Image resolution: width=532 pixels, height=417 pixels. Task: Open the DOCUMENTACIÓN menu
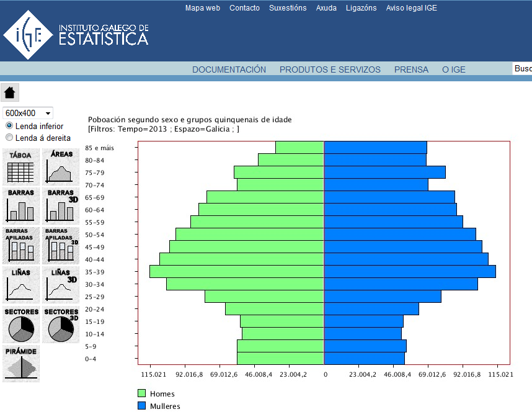click(229, 69)
